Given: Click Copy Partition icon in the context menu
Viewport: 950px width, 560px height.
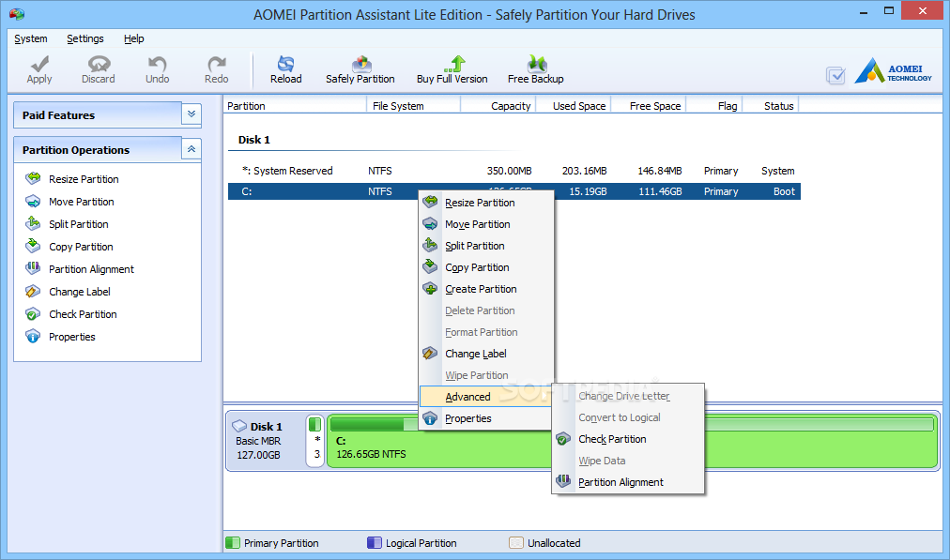Looking at the screenshot, I should (x=430, y=266).
